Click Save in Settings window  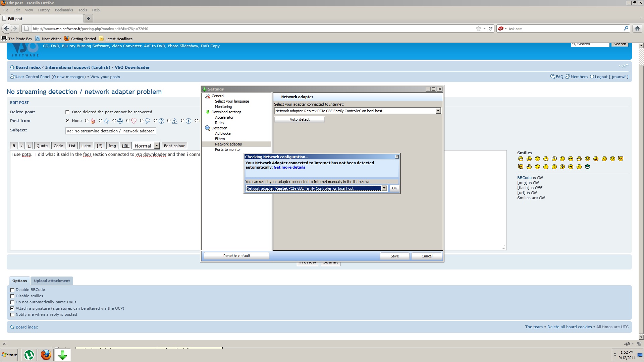point(395,256)
